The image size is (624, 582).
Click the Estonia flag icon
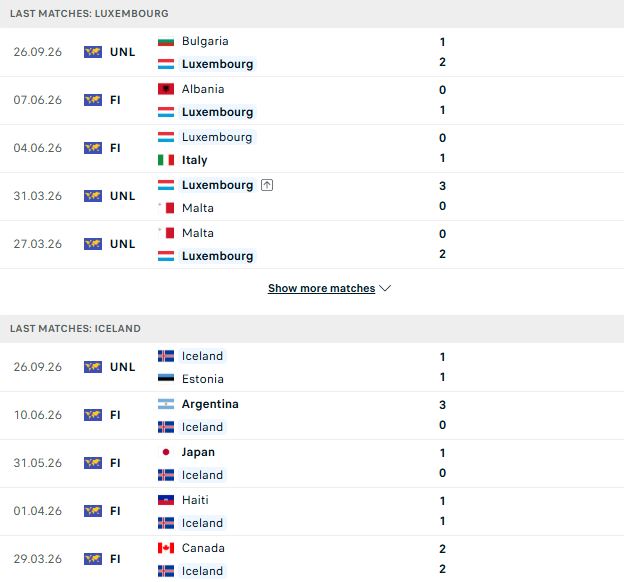[x=166, y=379]
